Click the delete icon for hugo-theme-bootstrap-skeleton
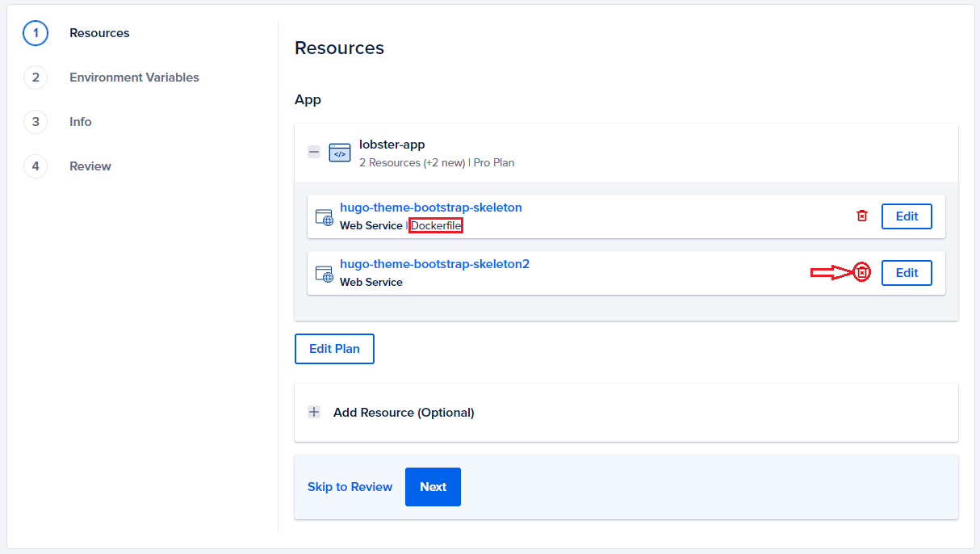Screen dimensions: 980x554 (x=862, y=216)
